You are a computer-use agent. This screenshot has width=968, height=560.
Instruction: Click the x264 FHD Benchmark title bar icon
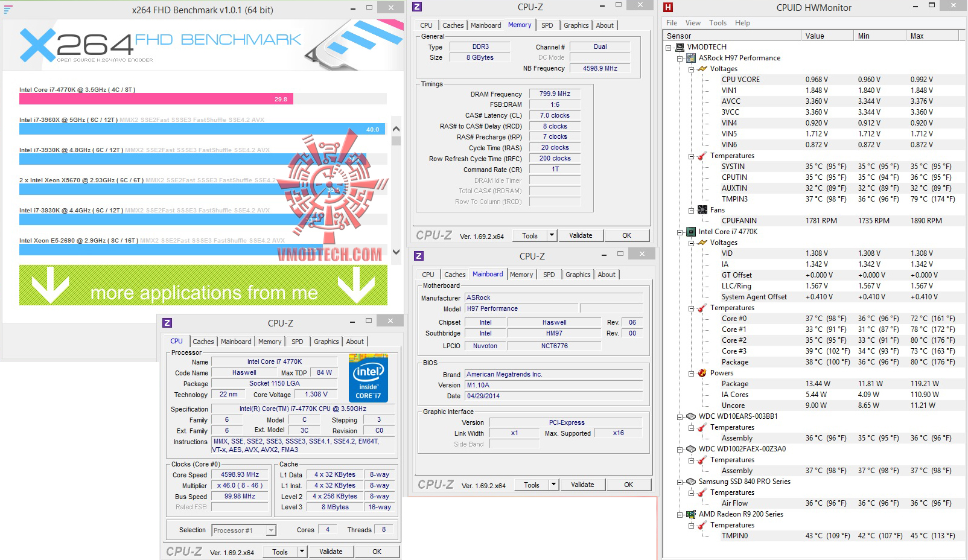pyautogui.click(x=8, y=10)
